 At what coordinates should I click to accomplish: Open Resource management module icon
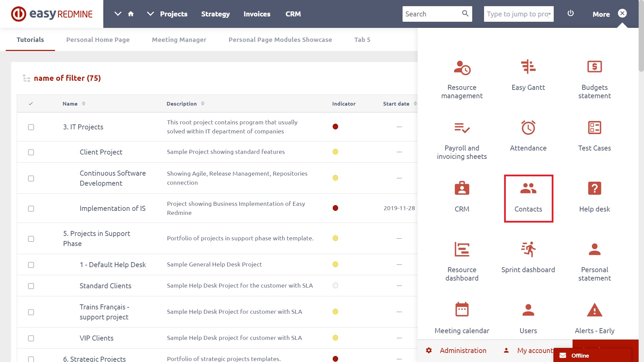click(462, 68)
